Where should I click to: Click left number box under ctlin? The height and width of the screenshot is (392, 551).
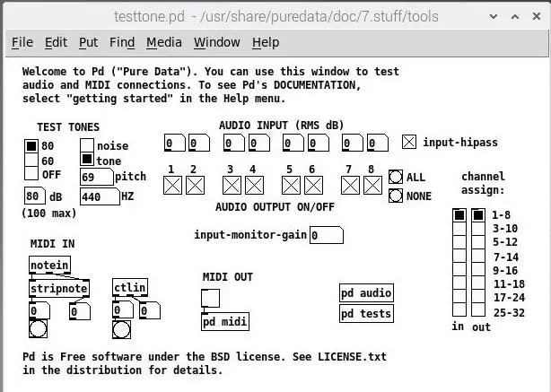123,310
